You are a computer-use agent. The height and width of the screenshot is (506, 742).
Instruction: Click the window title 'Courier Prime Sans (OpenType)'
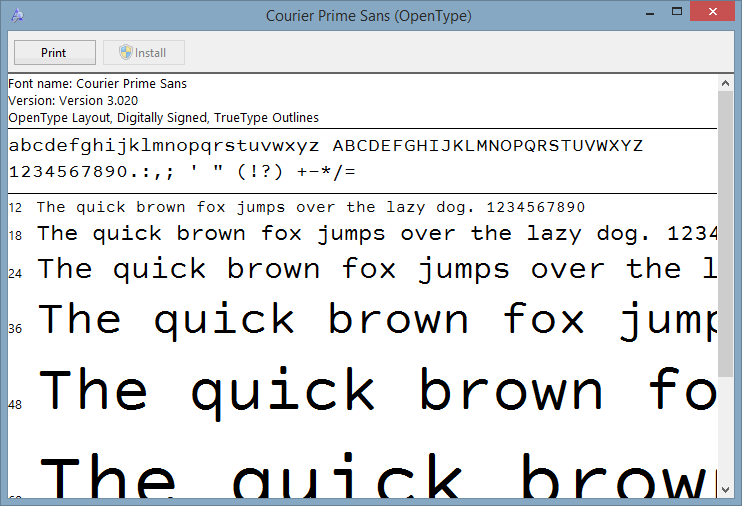[x=369, y=16]
